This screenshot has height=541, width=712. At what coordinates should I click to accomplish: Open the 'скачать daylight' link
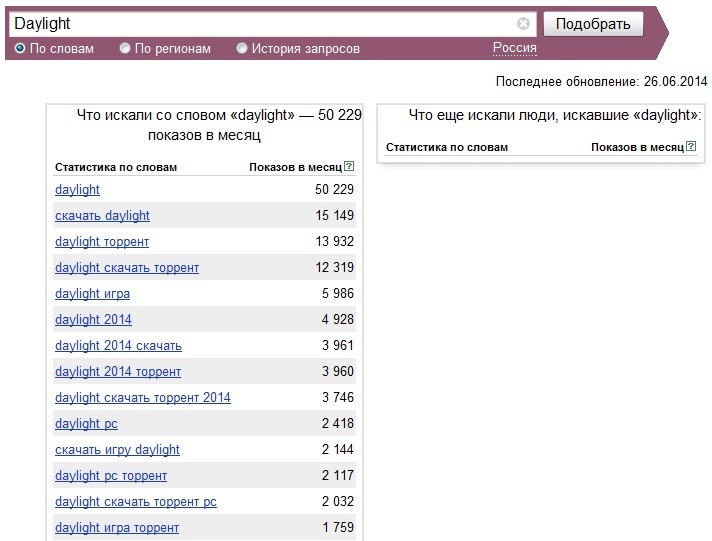(x=102, y=215)
